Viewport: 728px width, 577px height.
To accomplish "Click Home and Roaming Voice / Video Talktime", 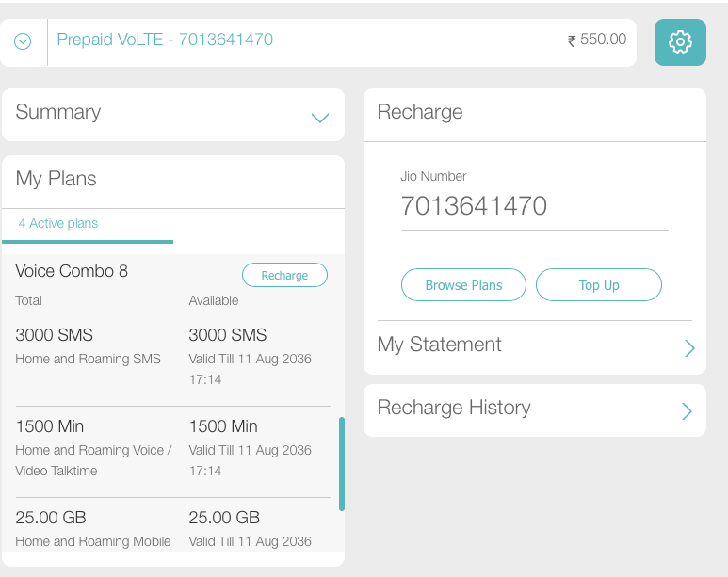I will click(94, 460).
